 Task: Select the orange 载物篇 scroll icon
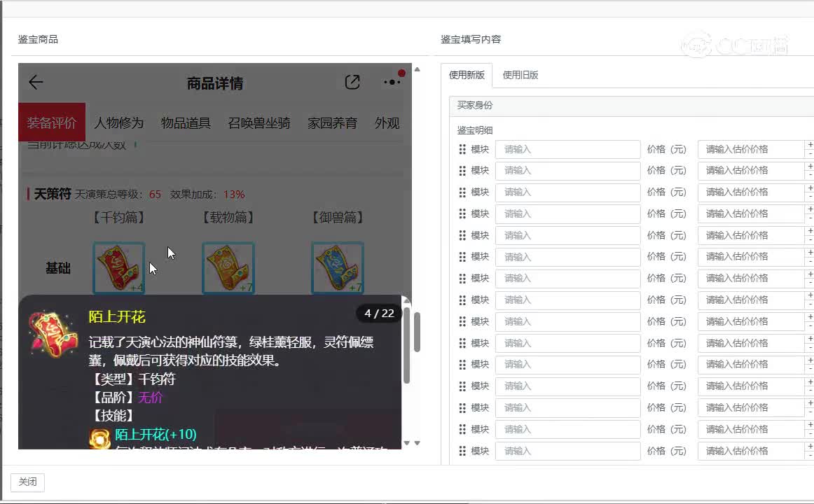(x=228, y=267)
